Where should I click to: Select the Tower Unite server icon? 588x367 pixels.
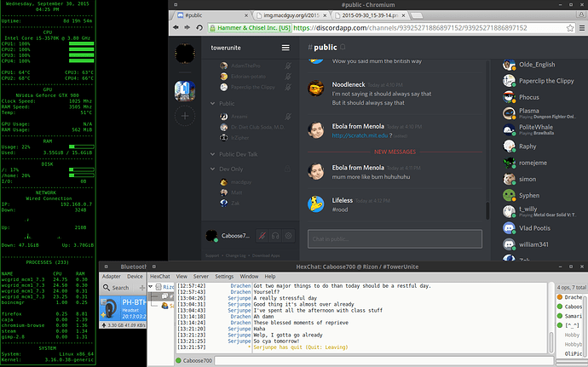185,91
